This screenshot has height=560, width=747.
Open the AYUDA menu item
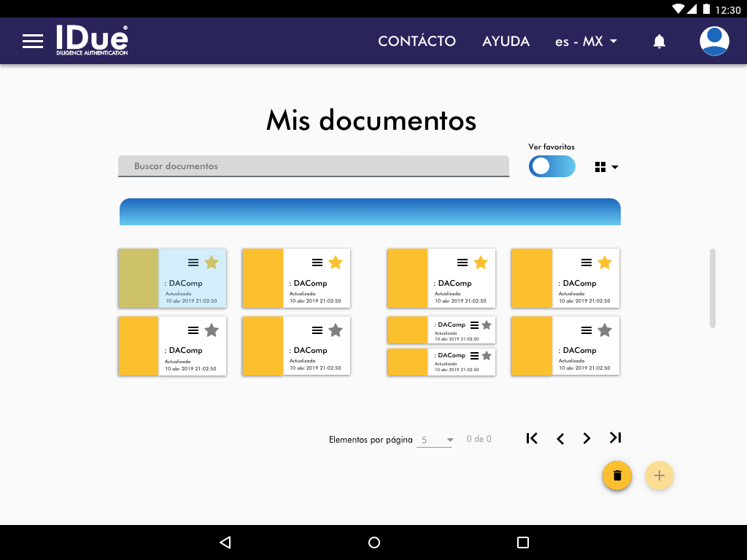click(506, 42)
